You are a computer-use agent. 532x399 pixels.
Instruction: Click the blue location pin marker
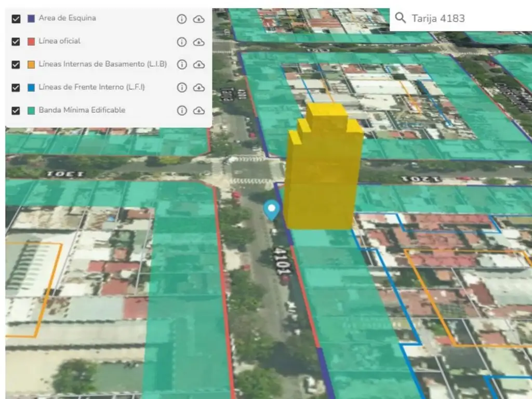271,210
